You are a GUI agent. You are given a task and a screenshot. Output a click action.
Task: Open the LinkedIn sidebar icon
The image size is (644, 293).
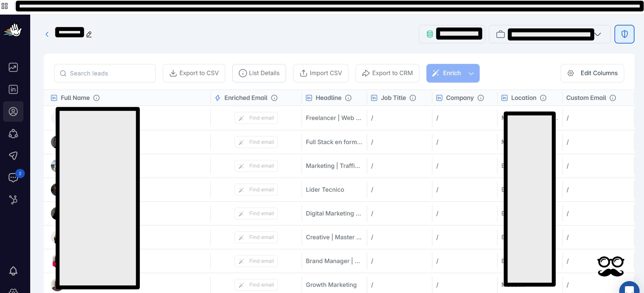[x=13, y=89]
